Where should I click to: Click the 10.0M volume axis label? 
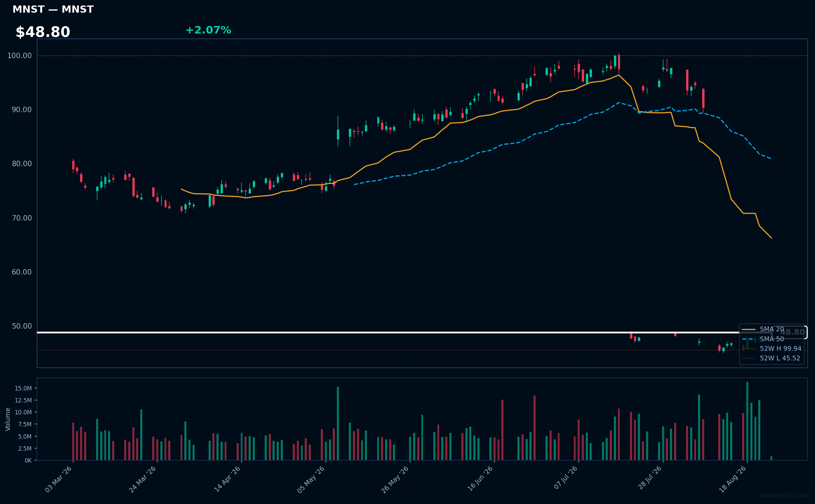[x=23, y=412]
